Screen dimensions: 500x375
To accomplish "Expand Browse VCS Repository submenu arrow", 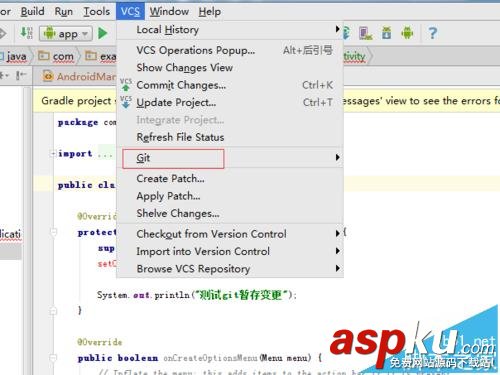I will tap(337, 268).
